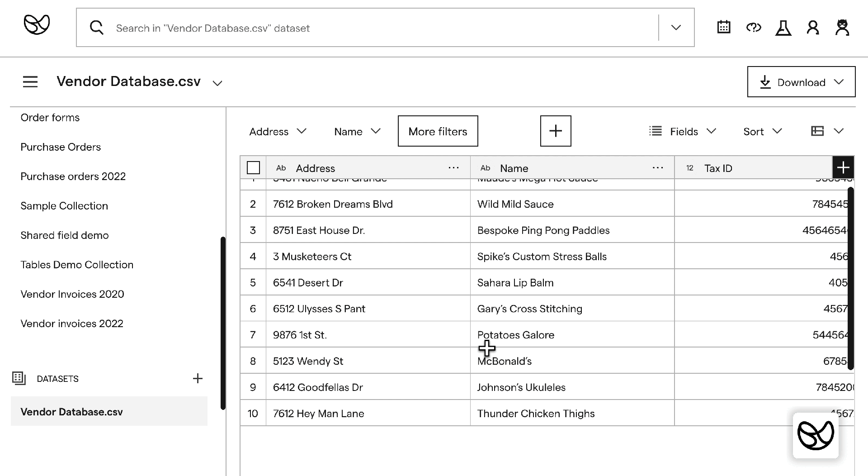Add a new dataset with plus icon
This screenshot has width=868, height=476.
coord(198,378)
